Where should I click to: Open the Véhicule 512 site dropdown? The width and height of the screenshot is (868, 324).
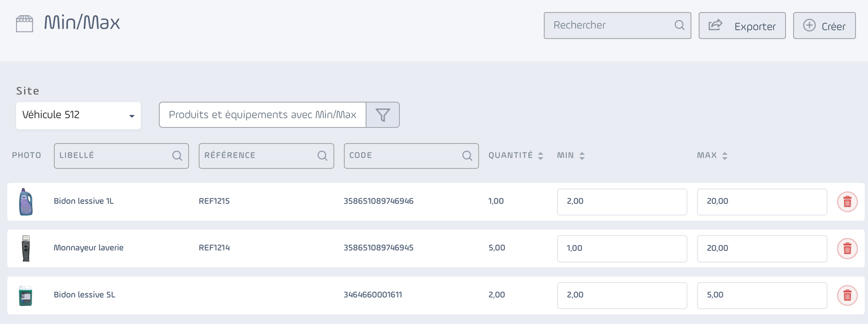click(x=78, y=116)
